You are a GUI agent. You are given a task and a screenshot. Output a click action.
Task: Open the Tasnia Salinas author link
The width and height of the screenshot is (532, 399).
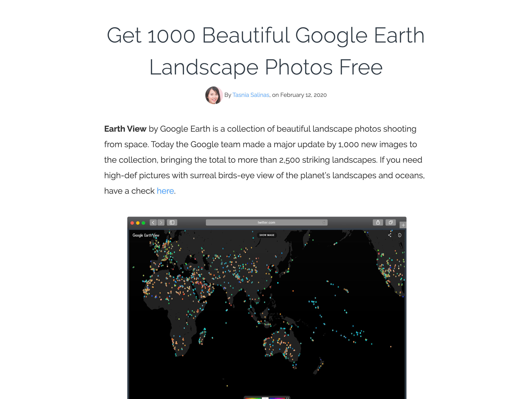tap(251, 95)
